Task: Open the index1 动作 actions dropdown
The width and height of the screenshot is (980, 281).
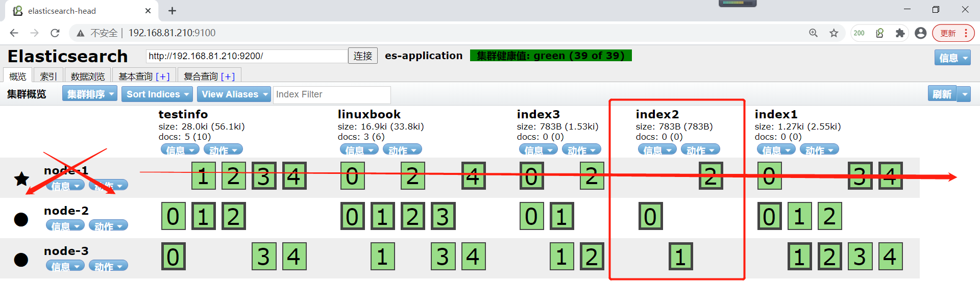Action: 819,150
